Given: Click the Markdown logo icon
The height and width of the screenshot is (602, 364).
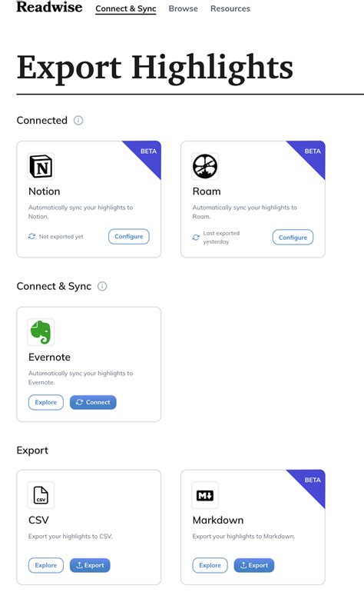Looking at the screenshot, I should click(205, 495).
